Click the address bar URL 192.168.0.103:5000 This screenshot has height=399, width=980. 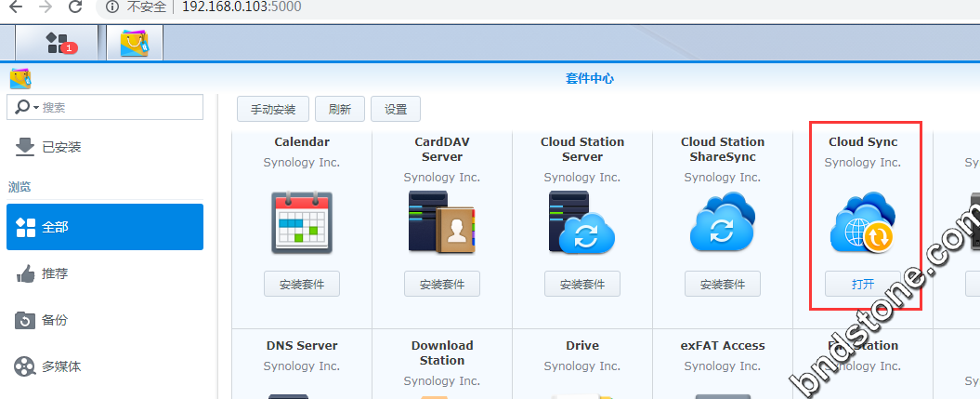tap(242, 7)
